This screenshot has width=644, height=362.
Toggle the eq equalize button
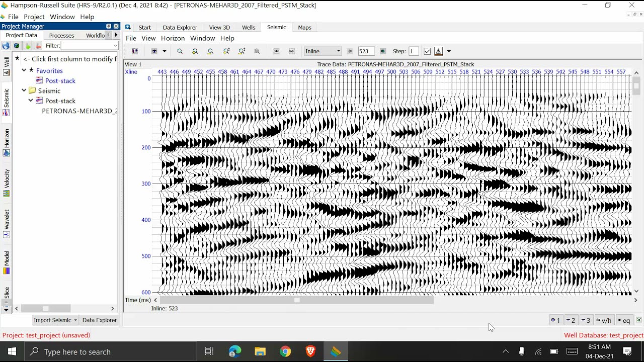[x=624, y=320]
